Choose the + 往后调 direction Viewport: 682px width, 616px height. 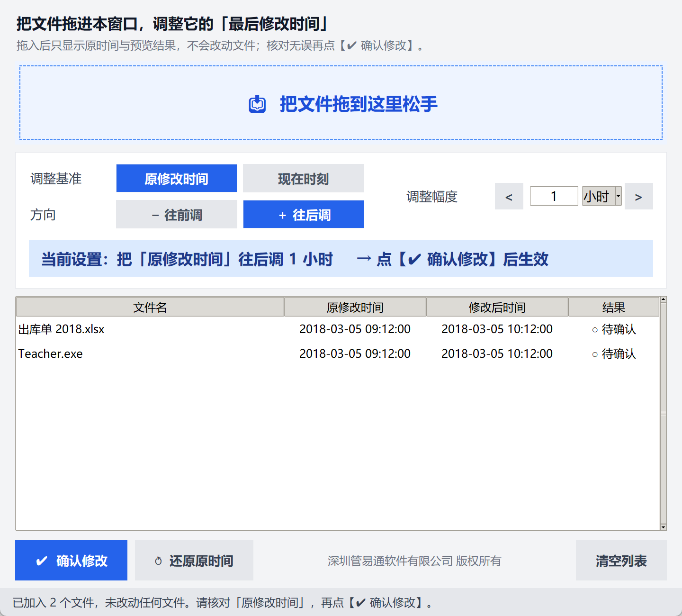click(304, 214)
